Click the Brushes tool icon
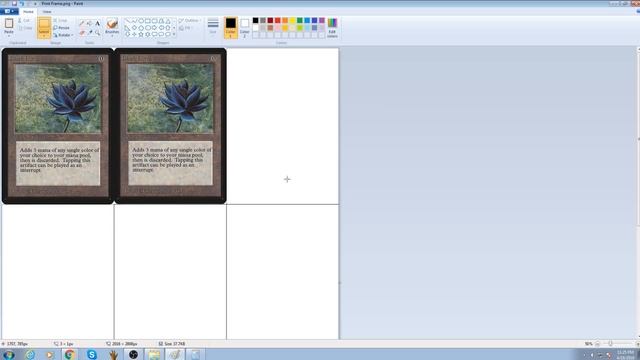The height and width of the screenshot is (360, 640). click(112, 24)
